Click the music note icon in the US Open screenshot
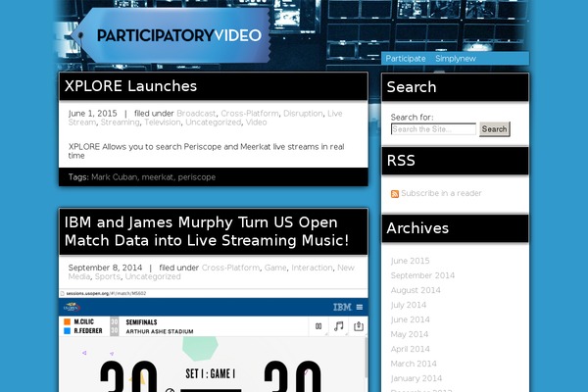 339,326
